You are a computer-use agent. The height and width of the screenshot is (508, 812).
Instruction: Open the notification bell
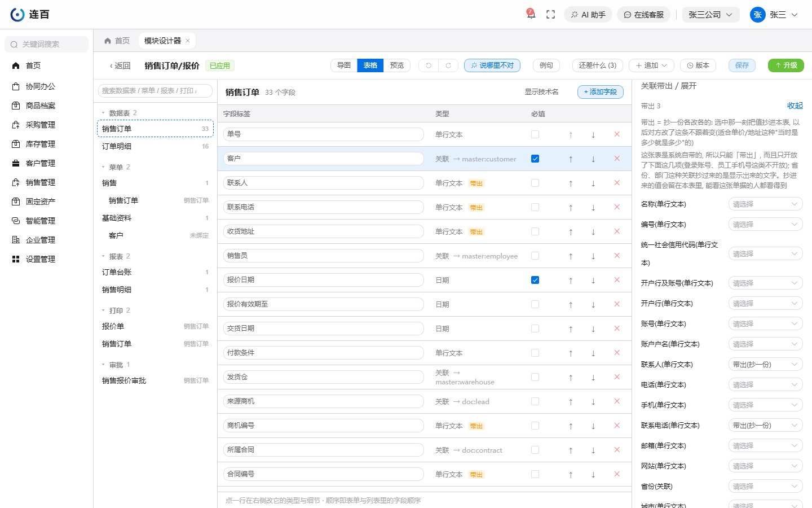531,14
